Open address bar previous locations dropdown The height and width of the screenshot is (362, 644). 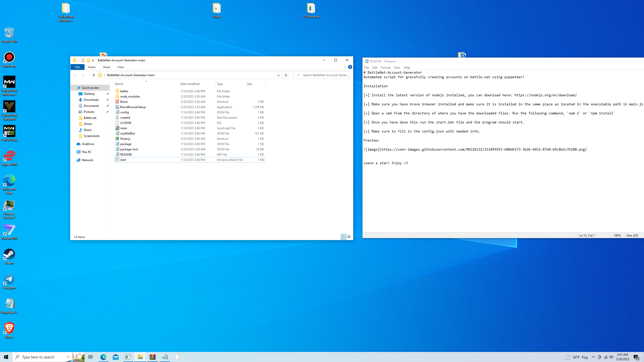[278, 75]
